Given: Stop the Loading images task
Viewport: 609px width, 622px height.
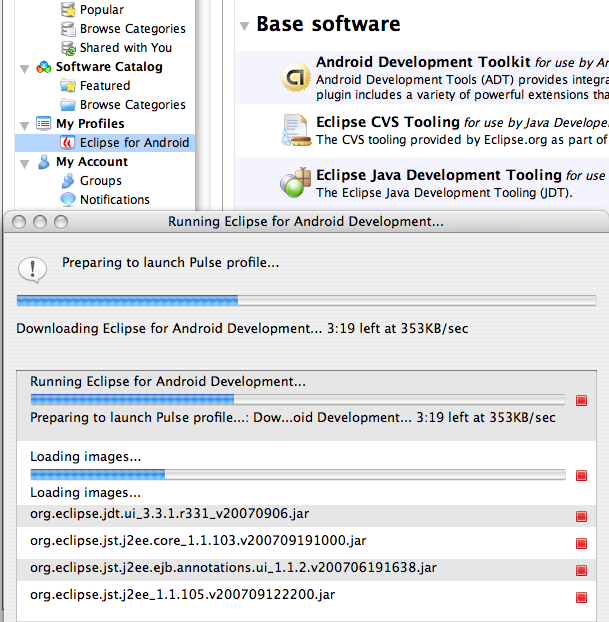Looking at the screenshot, I should [x=581, y=475].
